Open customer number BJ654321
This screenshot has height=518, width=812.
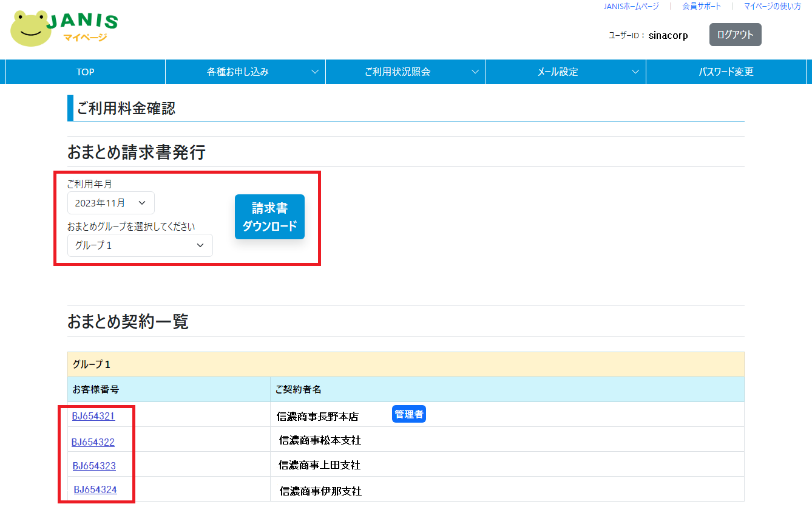point(93,416)
